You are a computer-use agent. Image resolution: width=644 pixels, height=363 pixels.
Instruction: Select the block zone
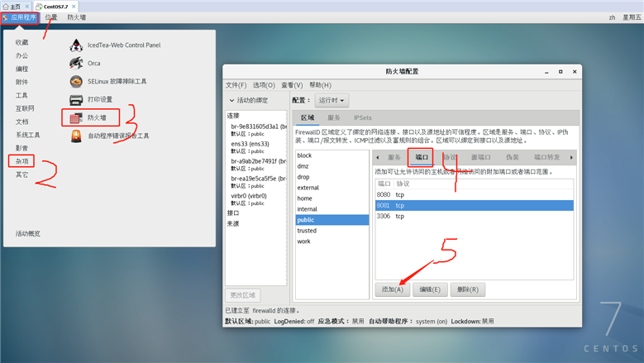click(x=332, y=155)
